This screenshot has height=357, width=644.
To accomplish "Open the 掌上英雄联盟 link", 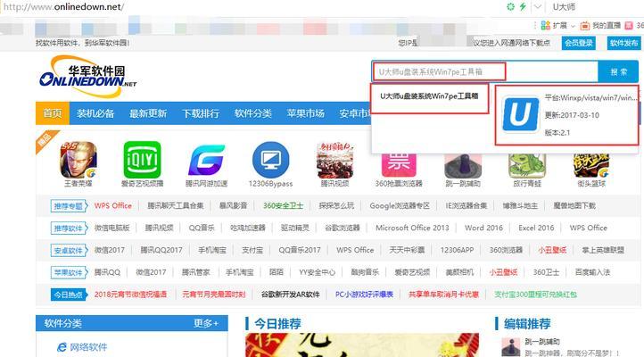I will (x=603, y=250).
